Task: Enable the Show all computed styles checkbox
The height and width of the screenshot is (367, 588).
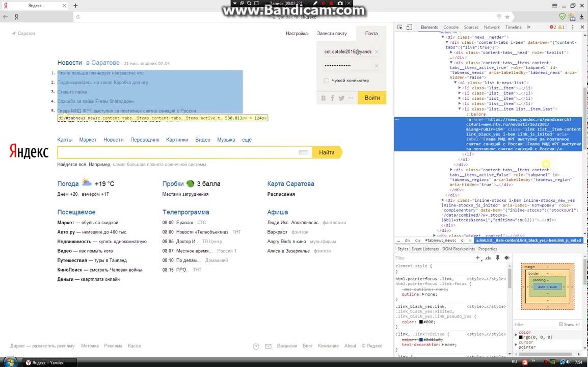Action: [x=561, y=324]
